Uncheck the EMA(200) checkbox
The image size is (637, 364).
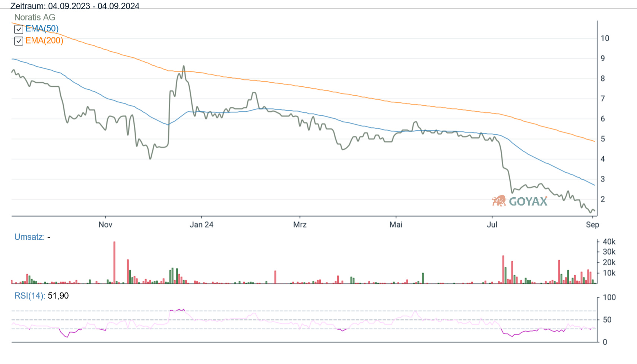(x=19, y=41)
